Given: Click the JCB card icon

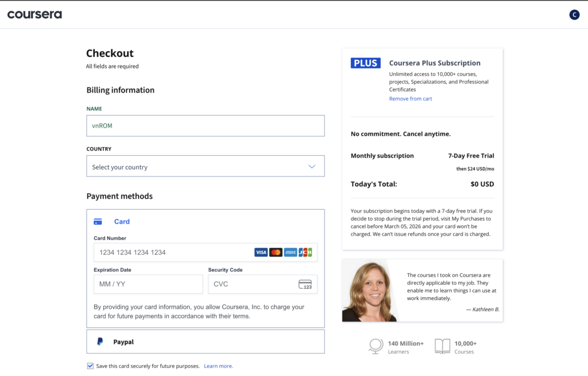Looking at the screenshot, I should (305, 252).
